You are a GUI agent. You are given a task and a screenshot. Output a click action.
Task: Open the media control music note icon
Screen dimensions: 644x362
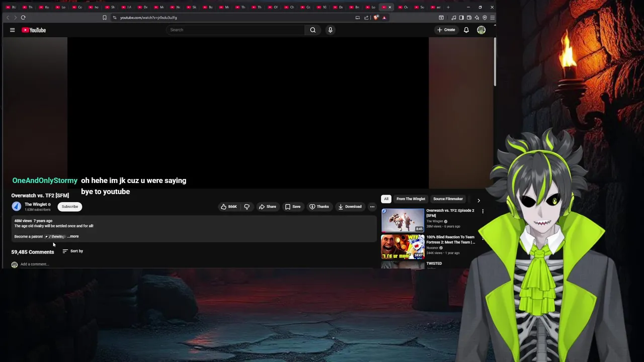453,18
